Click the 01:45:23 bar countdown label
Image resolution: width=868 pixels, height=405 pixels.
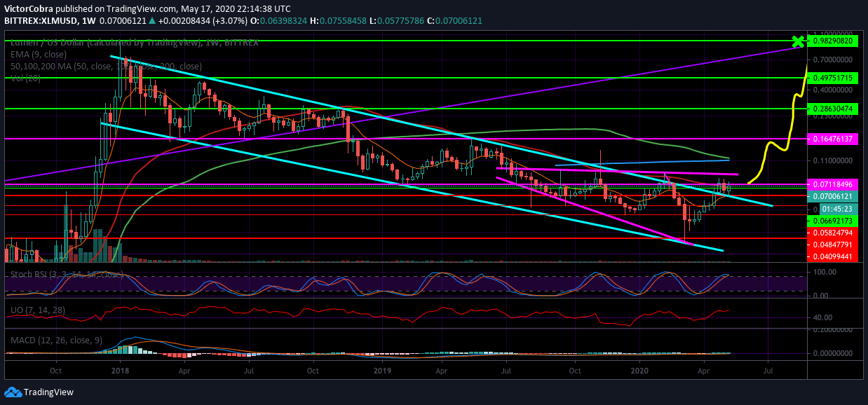click(x=836, y=209)
